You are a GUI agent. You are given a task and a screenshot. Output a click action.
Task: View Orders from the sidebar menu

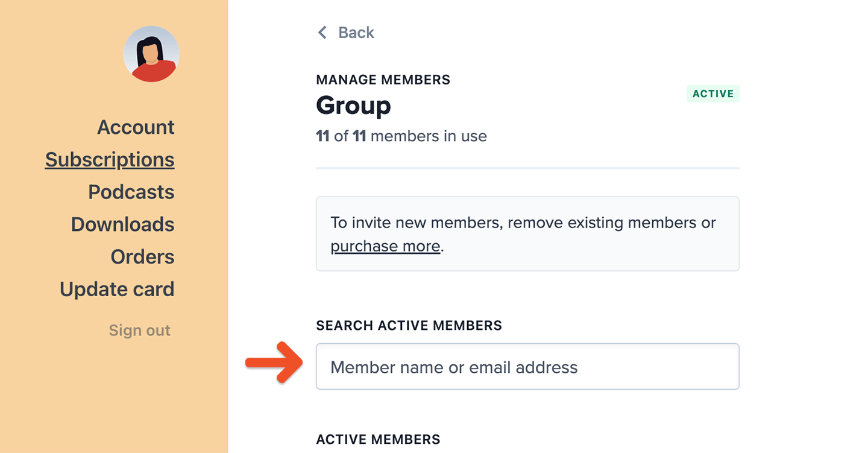coord(143,257)
